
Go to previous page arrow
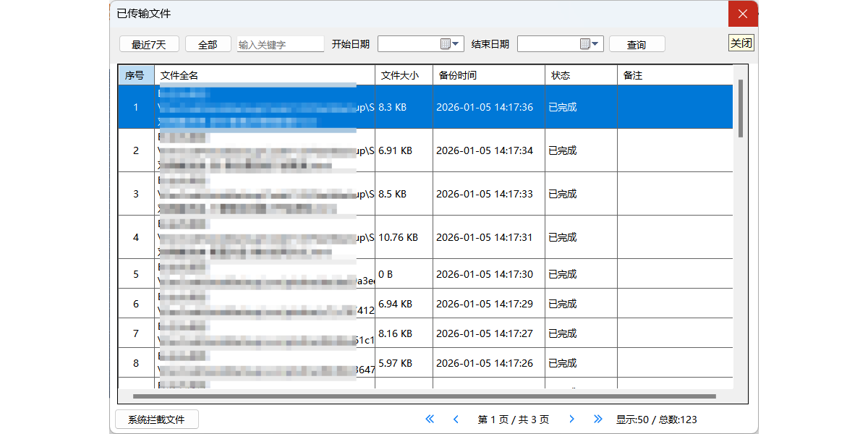coord(456,419)
